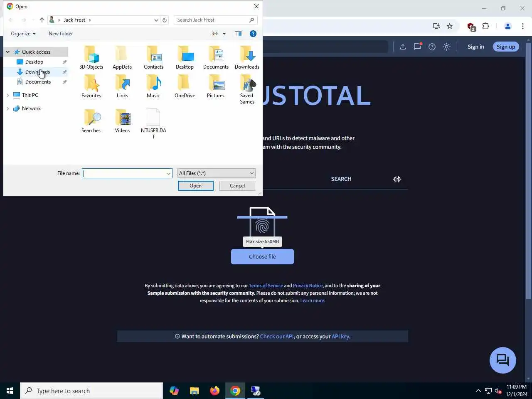Screen dimensions: 532x399
Task: Open Chrome three-dot menu
Action: [523, 26]
